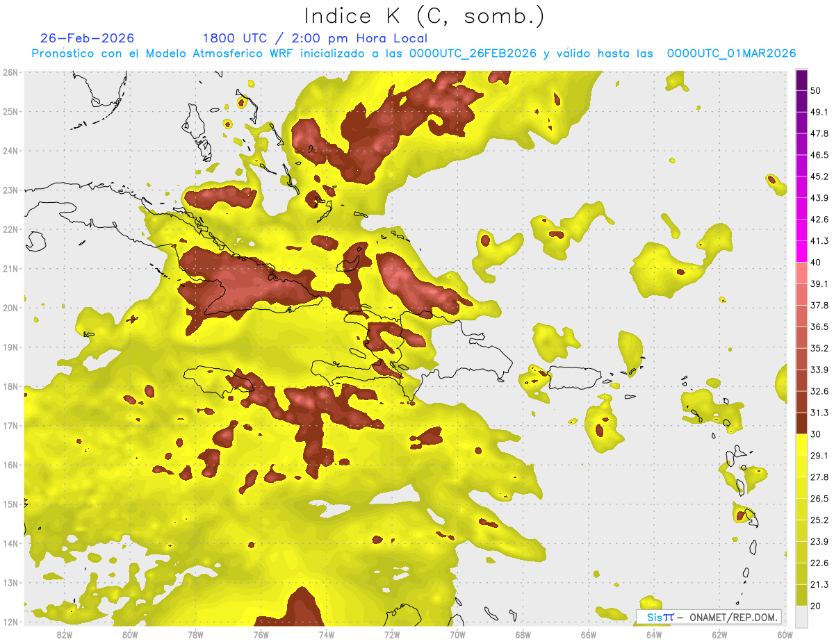Click the color bar value '30'
This screenshot has height=644, width=834.
[816, 434]
